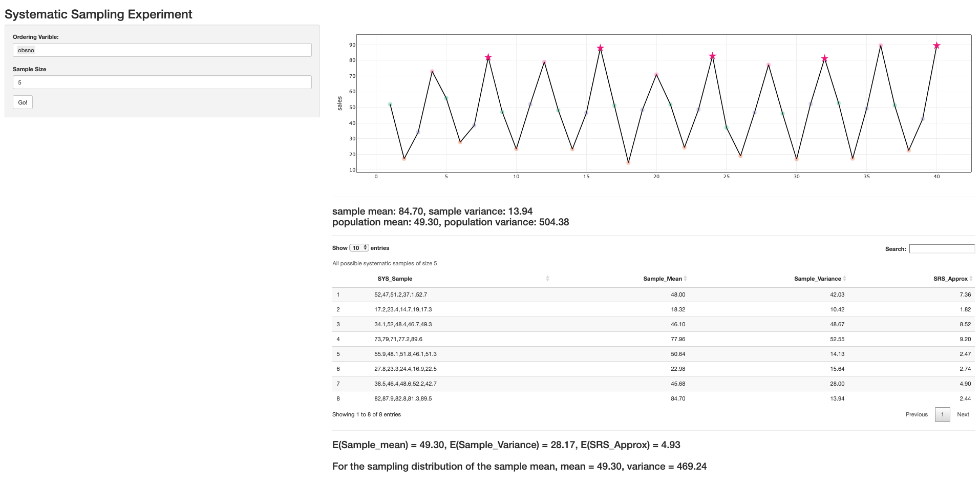Click the green data point at observation 1
Viewport: 980px width, 484px height.
coord(390,104)
